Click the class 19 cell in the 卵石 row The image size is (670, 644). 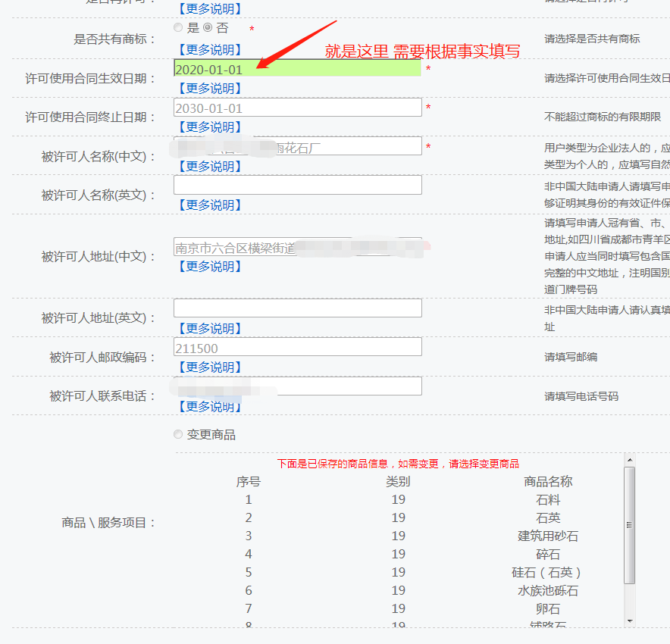[398, 608]
